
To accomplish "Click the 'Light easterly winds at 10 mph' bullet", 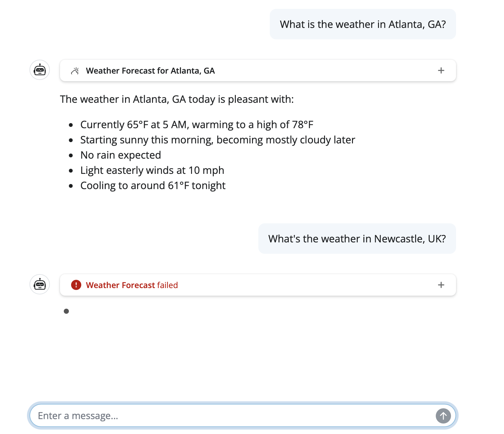I will click(152, 170).
